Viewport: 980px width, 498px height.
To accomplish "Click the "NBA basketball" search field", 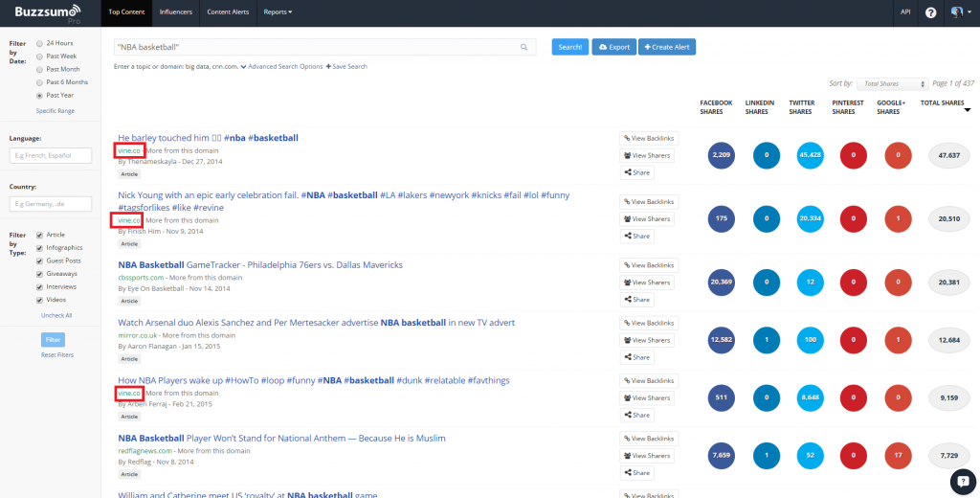I will (x=325, y=47).
